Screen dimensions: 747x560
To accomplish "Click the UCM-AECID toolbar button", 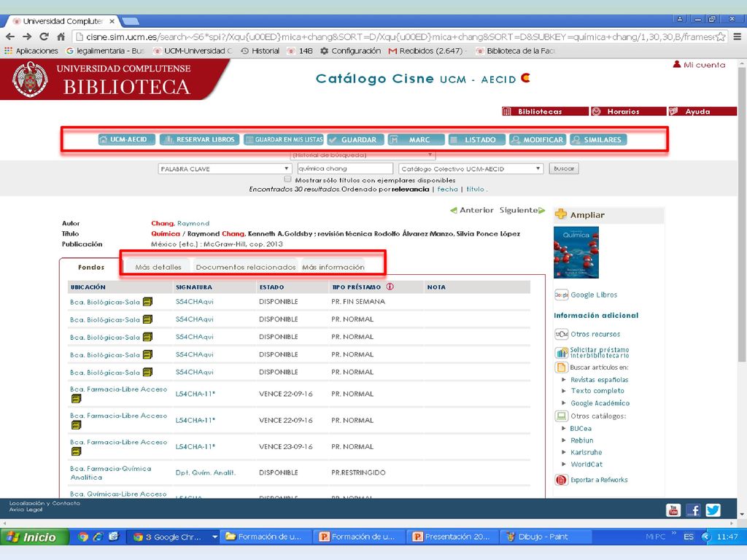I will [x=127, y=139].
